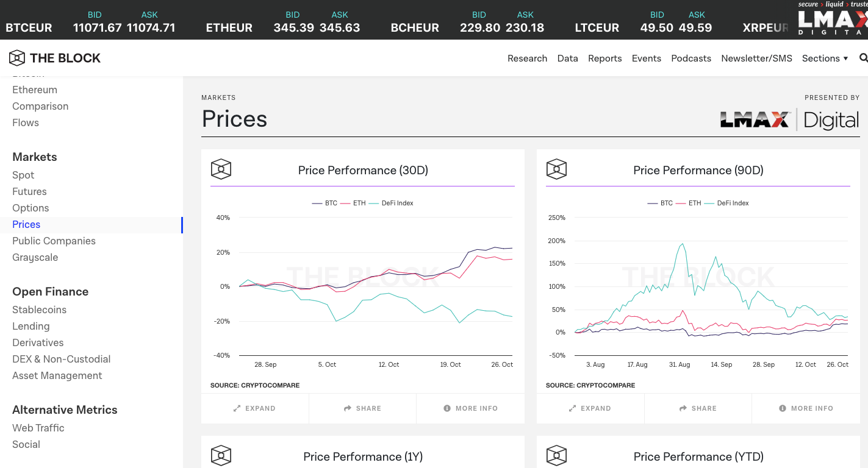Click cube icon beside Price Performance (YTD)
Screen dimensions: 868x468
(556, 456)
